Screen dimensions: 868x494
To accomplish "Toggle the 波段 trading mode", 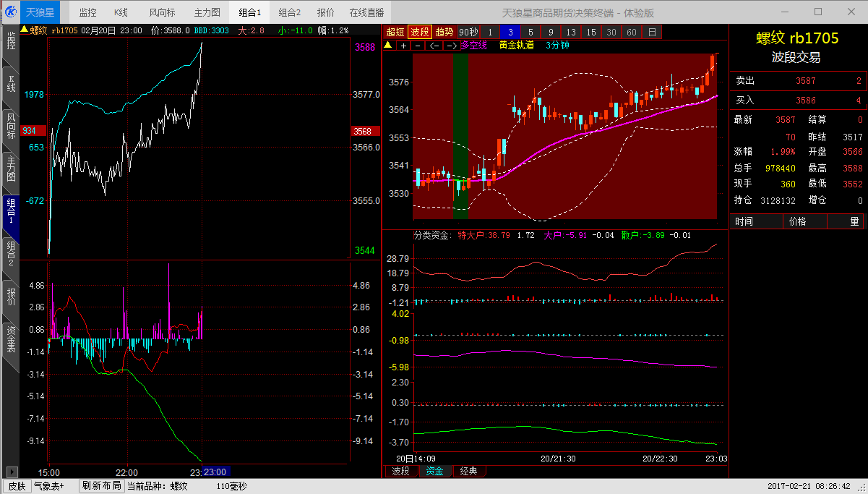I will click(x=420, y=32).
